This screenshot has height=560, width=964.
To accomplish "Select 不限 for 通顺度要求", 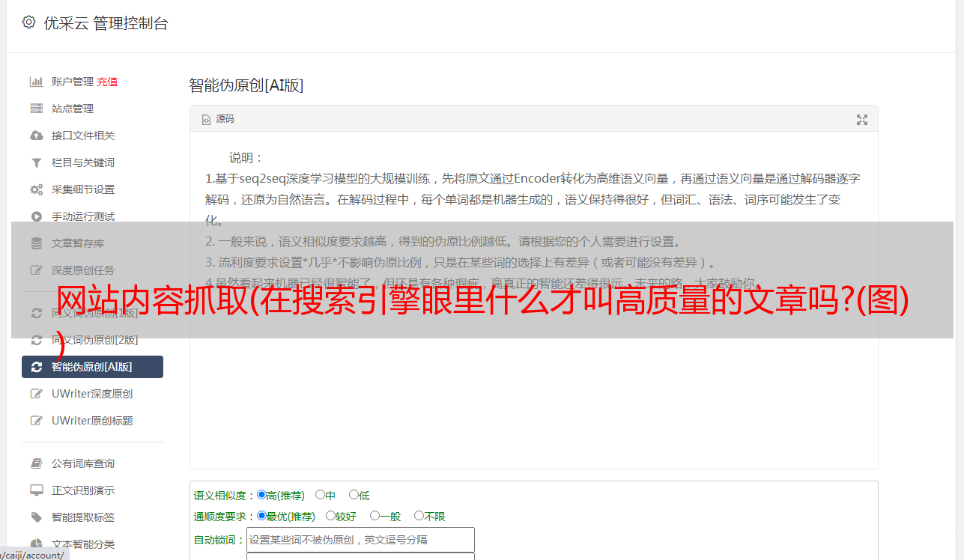I will pyautogui.click(x=419, y=516).
